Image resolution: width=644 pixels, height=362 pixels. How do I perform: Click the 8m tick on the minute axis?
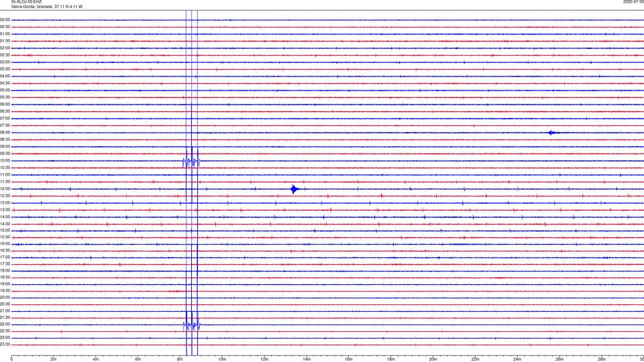click(x=180, y=359)
